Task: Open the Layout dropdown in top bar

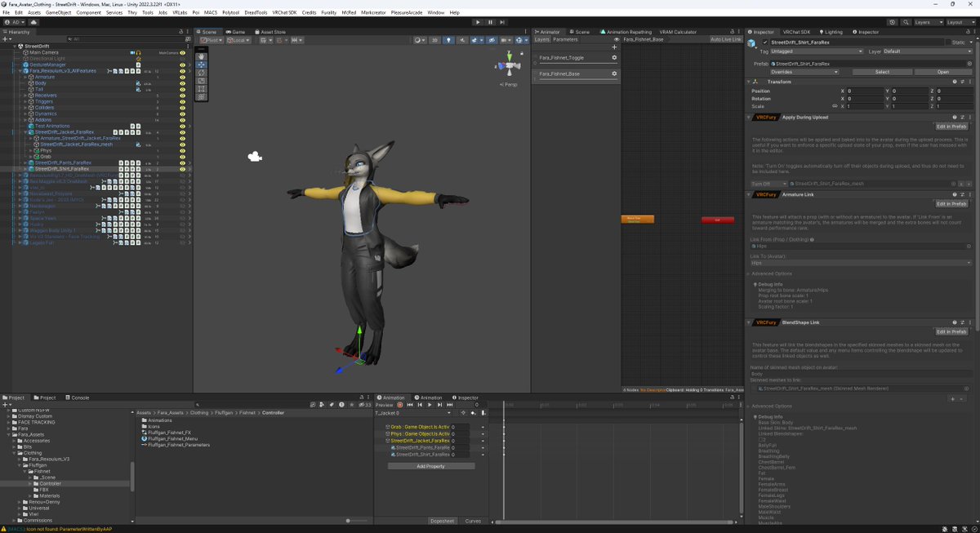Action: click(x=960, y=22)
